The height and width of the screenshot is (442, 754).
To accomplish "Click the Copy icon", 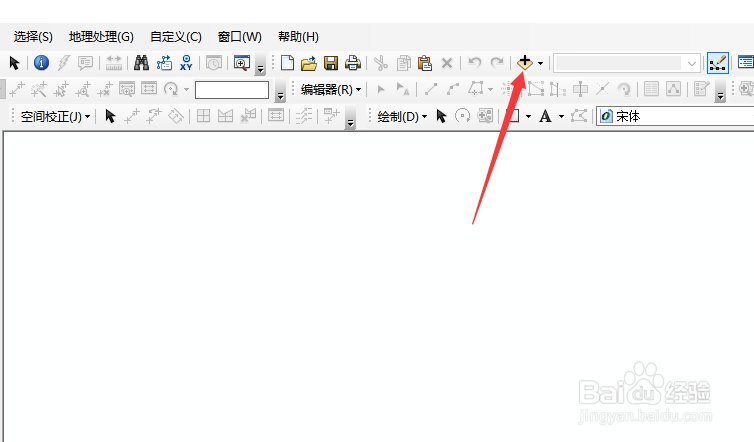I will coord(403,63).
